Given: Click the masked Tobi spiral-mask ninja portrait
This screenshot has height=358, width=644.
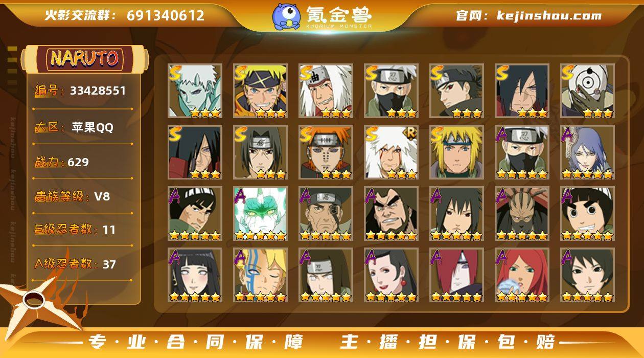Looking at the screenshot, I should (588, 91).
